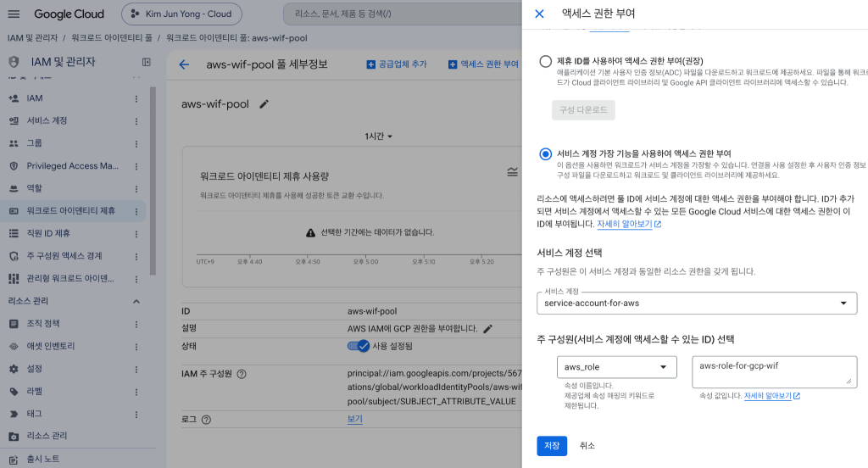868x468 pixels.
Task: Open more options for 워크로드 아이덴티티 제휴
Action: [136, 211]
